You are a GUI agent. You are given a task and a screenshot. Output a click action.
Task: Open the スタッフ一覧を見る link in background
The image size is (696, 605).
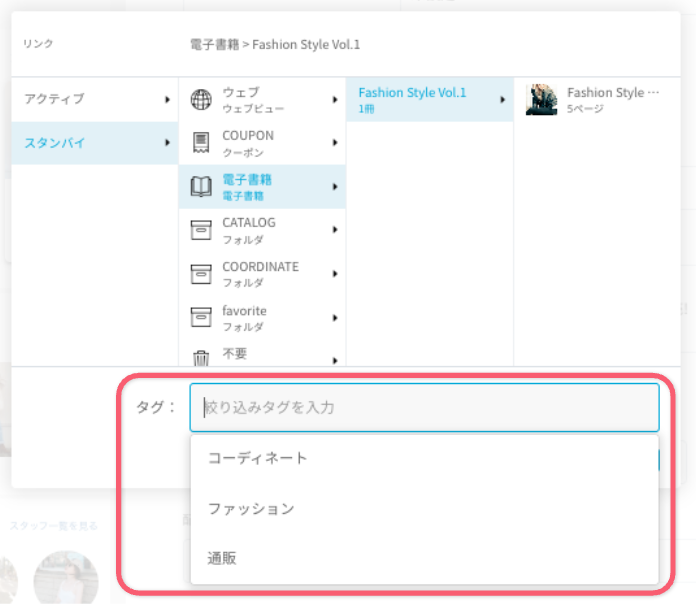tap(54, 526)
